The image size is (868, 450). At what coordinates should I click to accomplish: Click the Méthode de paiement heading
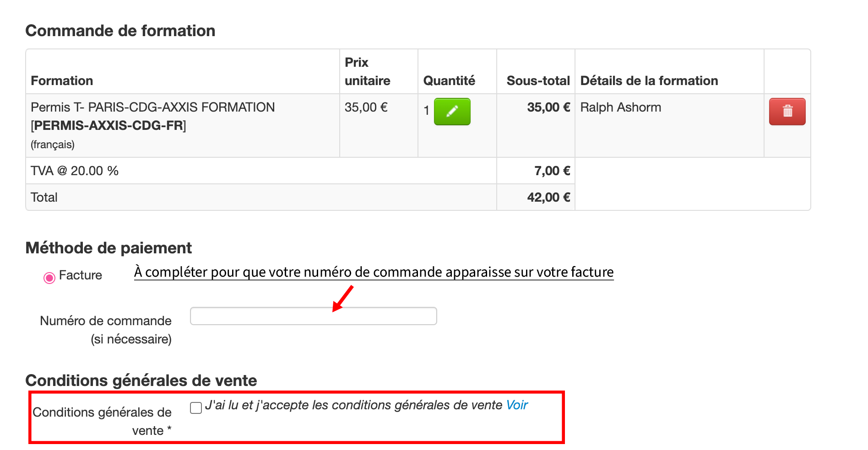[108, 248]
